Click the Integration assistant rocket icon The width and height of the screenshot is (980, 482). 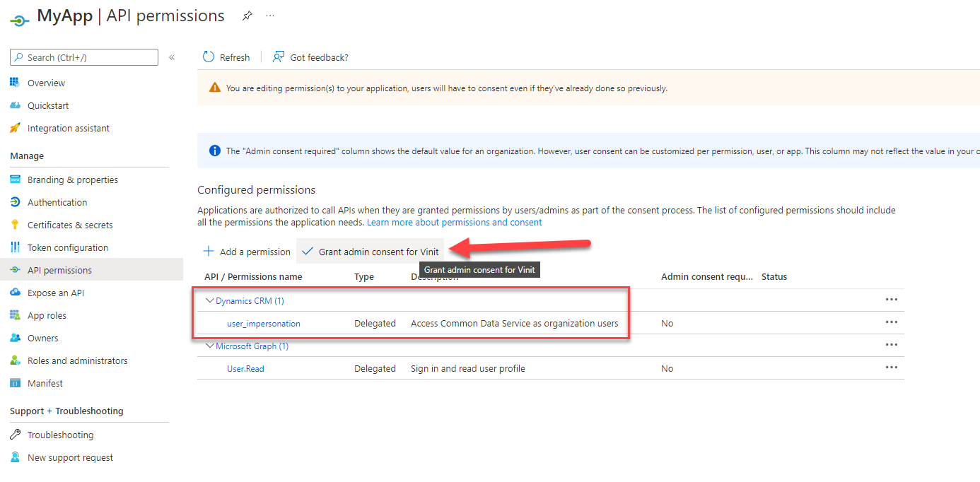click(15, 128)
